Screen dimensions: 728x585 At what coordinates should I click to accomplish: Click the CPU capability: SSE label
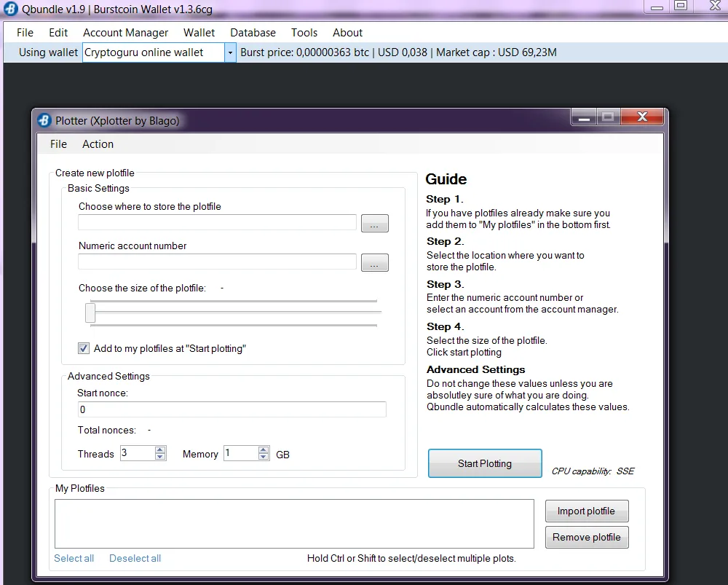tap(593, 471)
